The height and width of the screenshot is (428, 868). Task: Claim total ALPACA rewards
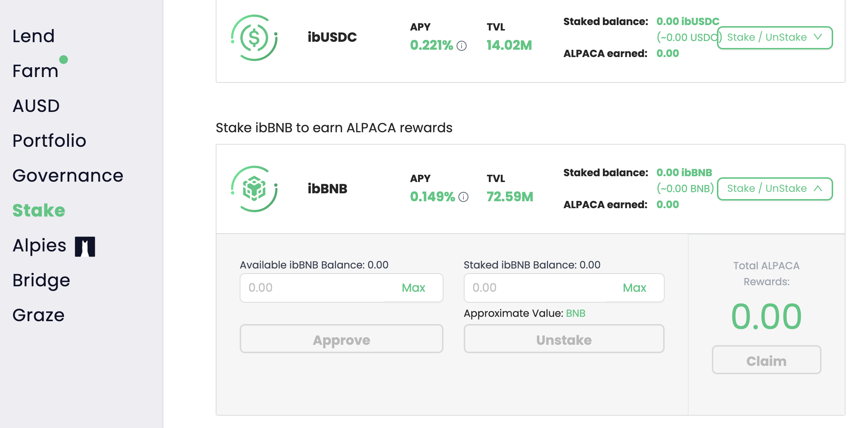pyautogui.click(x=766, y=360)
